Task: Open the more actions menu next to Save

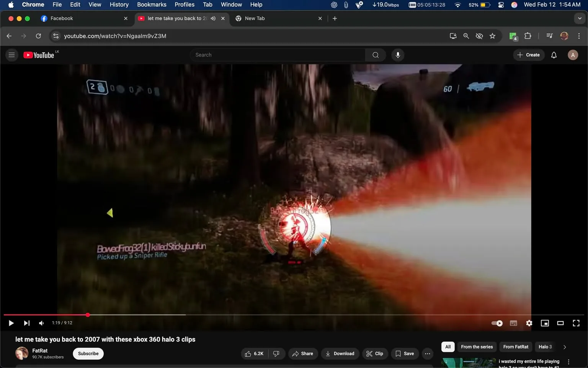Action: tap(427, 353)
